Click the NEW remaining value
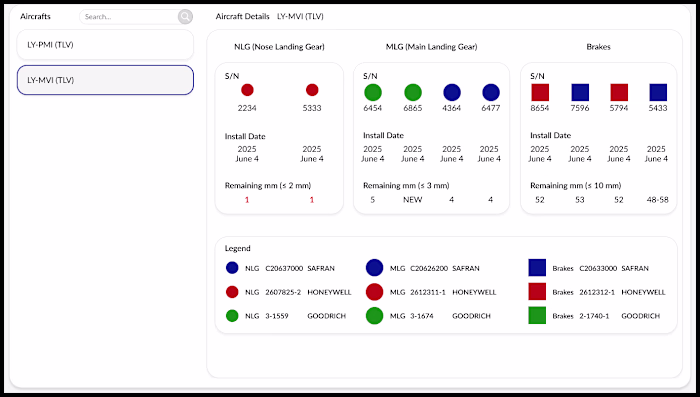 point(413,200)
